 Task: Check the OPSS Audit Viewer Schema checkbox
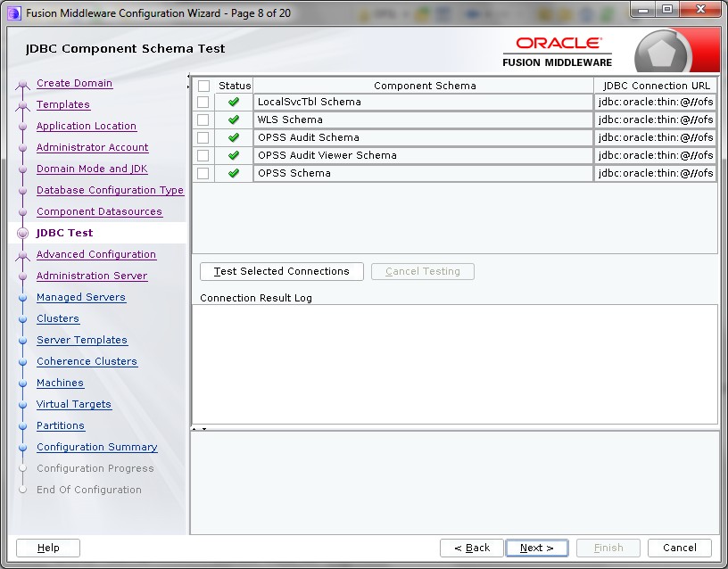coord(203,155)
